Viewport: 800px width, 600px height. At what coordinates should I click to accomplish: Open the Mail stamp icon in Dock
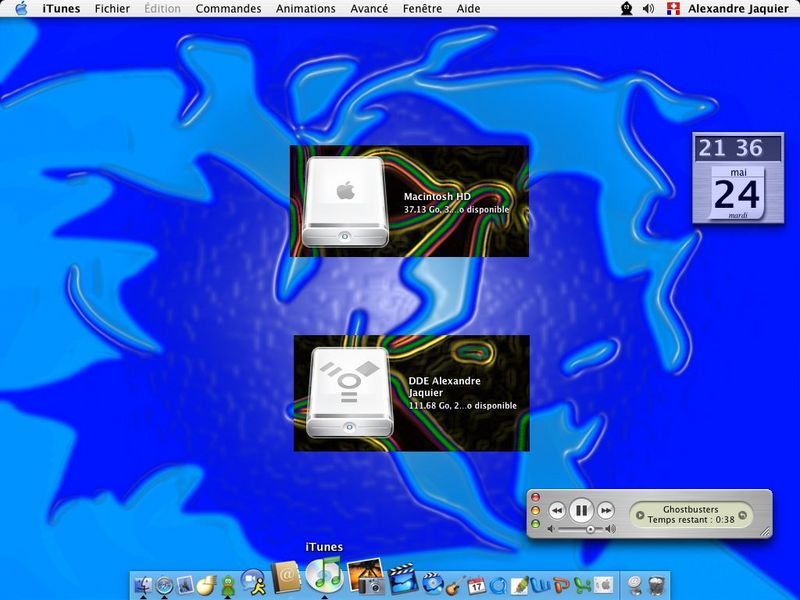point(185,585)
